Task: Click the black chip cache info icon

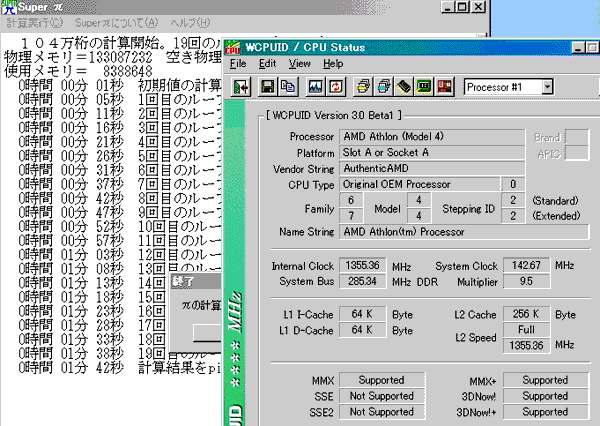Action: point(404,87)
